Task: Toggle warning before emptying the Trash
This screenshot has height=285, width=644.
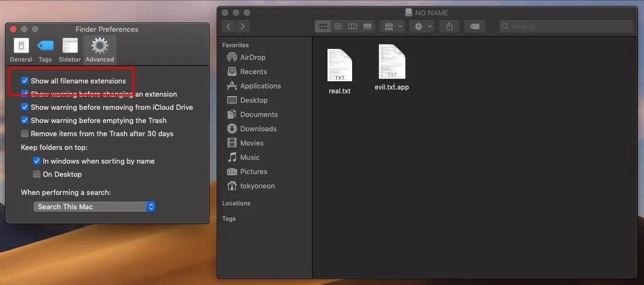Action: point(25,120)
